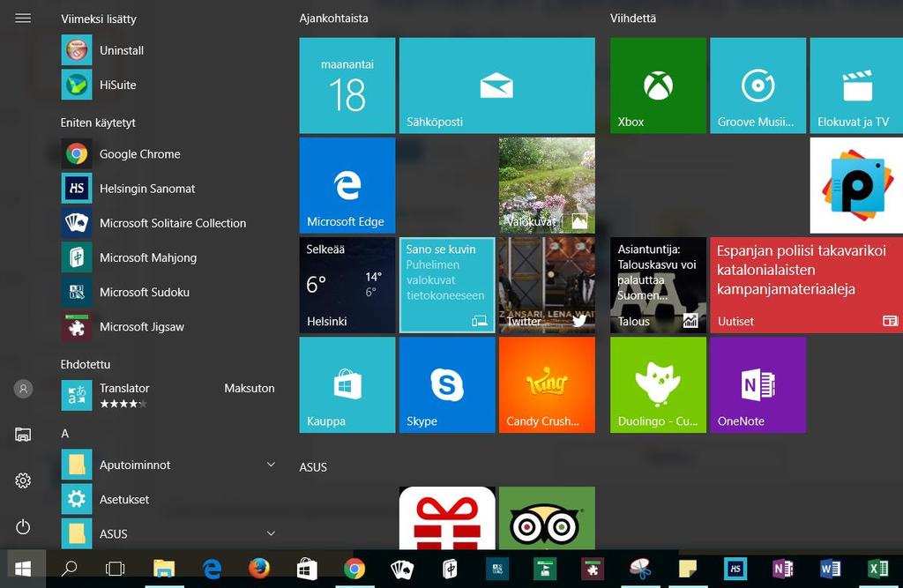Open the PicsArt tile

pyautogui.click(x=856, y=185)
